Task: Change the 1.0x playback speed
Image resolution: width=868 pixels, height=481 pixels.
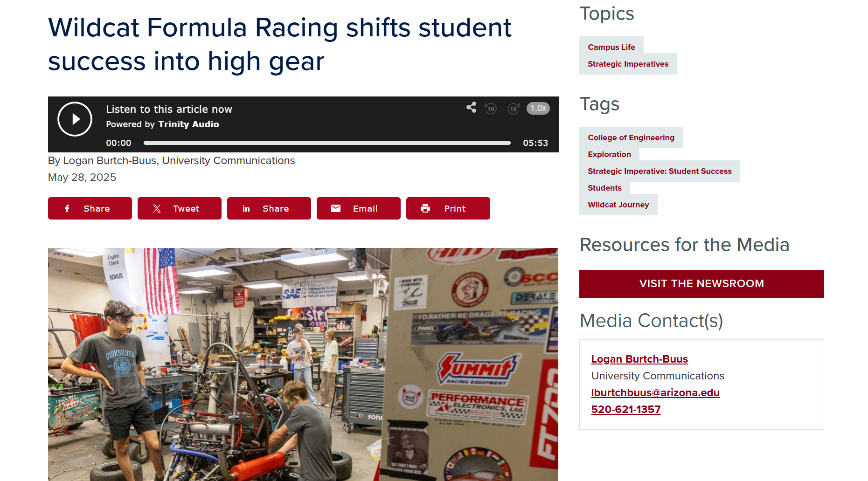Action: [x=538, y=108]
